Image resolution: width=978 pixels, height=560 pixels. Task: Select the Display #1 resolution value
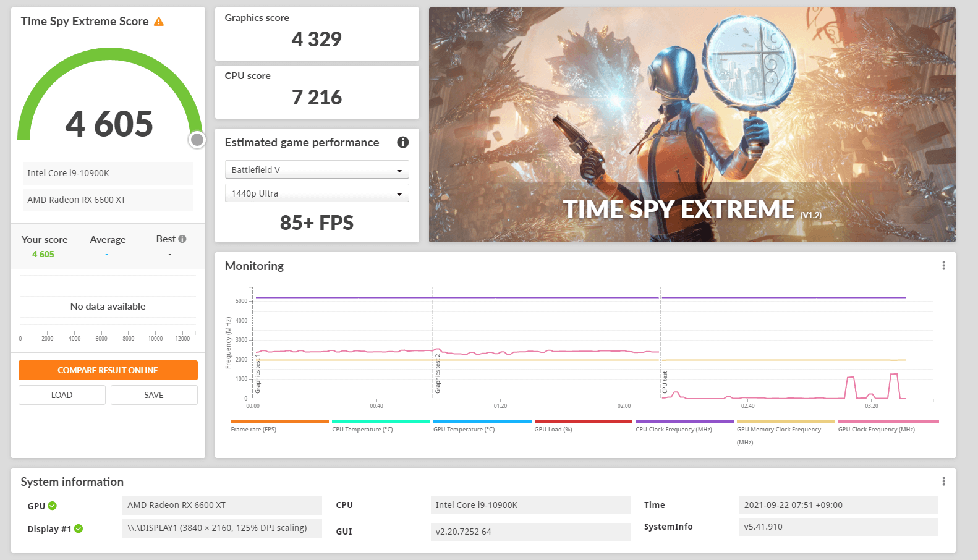point(222,528)
